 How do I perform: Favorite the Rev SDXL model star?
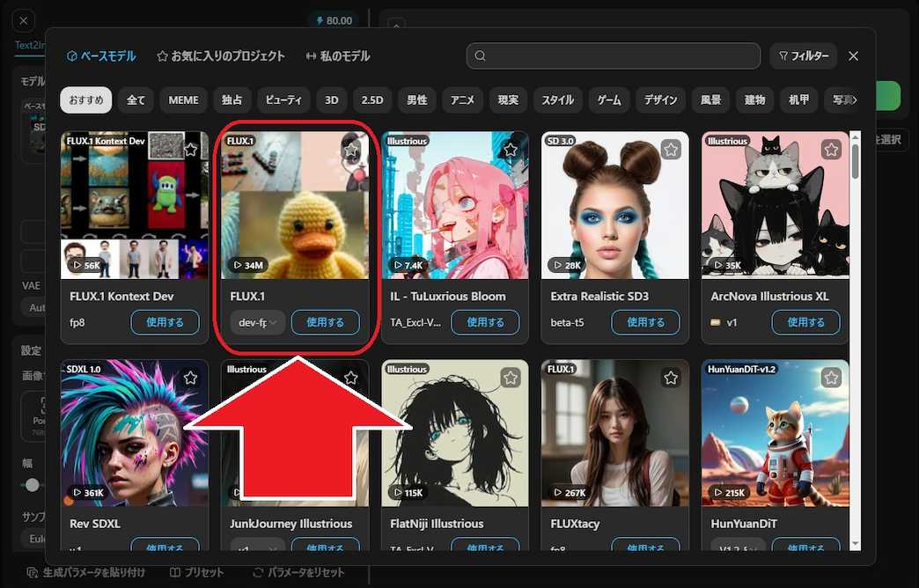pos(190,378)
